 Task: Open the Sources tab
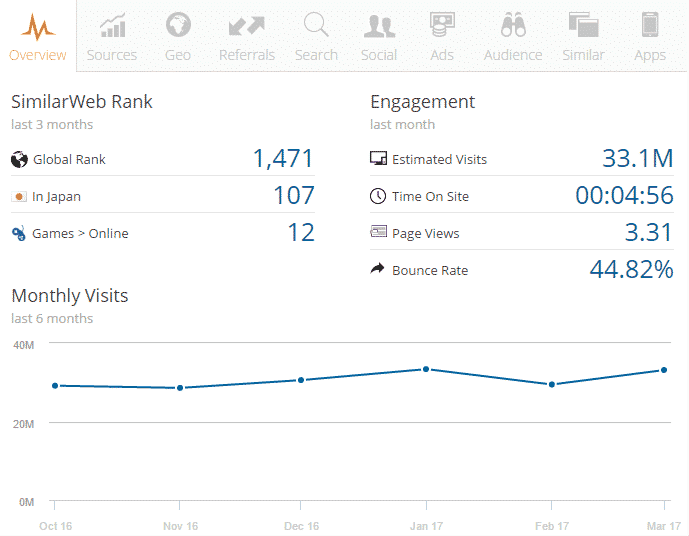112,37
